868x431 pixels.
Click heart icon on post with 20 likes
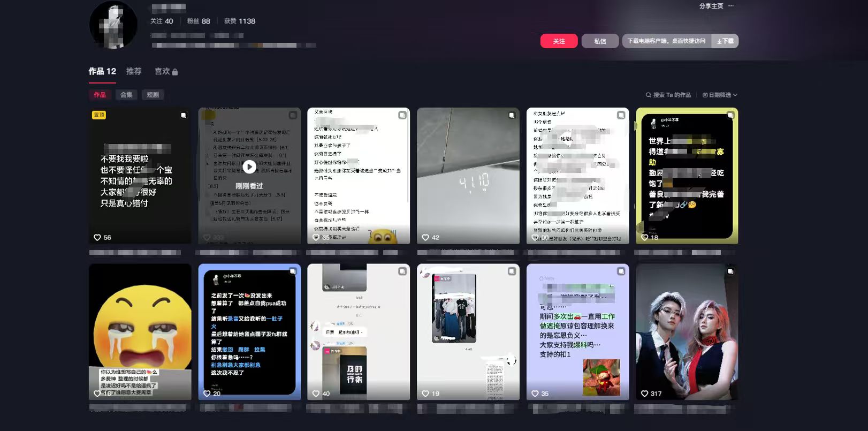click(x=207, y=394)
